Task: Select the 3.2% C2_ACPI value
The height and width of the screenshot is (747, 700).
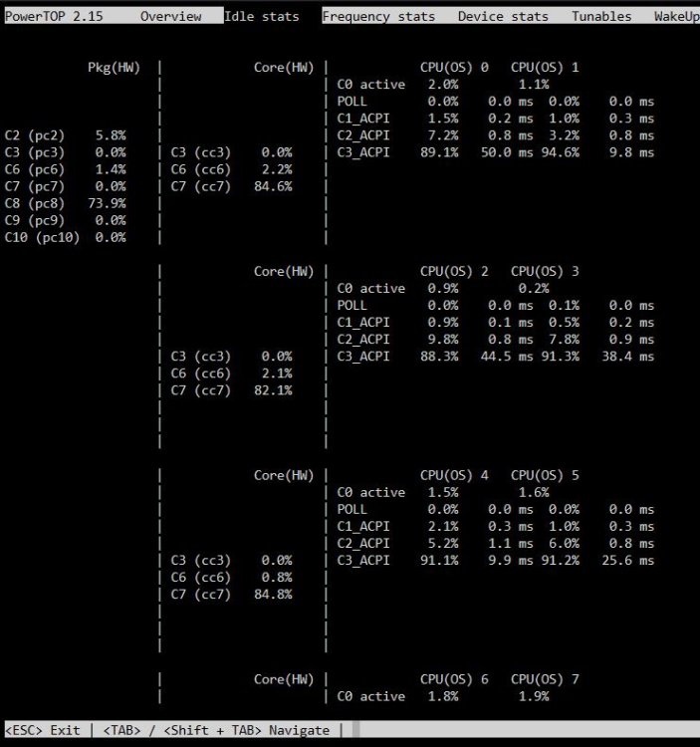Action: click(565, 135)
